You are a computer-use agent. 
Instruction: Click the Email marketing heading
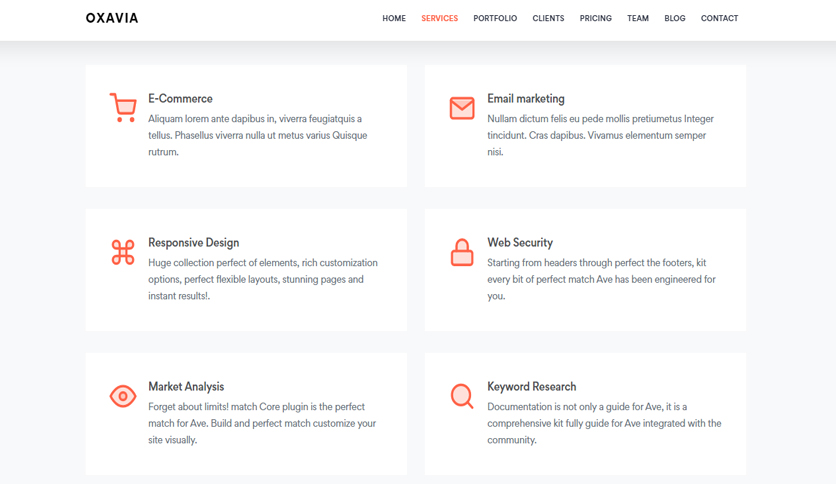(x=526, y=99)
